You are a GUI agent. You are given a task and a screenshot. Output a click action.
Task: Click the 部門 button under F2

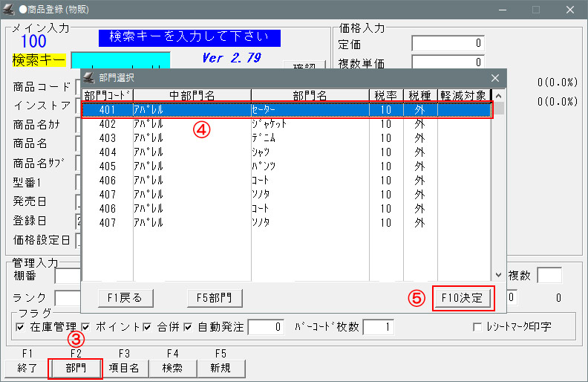click(75, 368)
